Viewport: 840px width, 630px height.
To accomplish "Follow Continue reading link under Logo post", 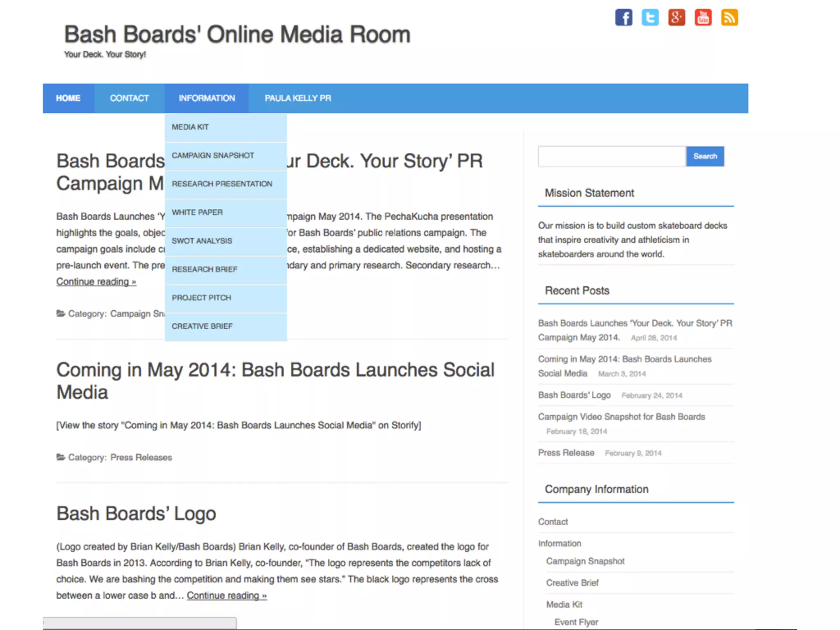I will coord(227,596).
